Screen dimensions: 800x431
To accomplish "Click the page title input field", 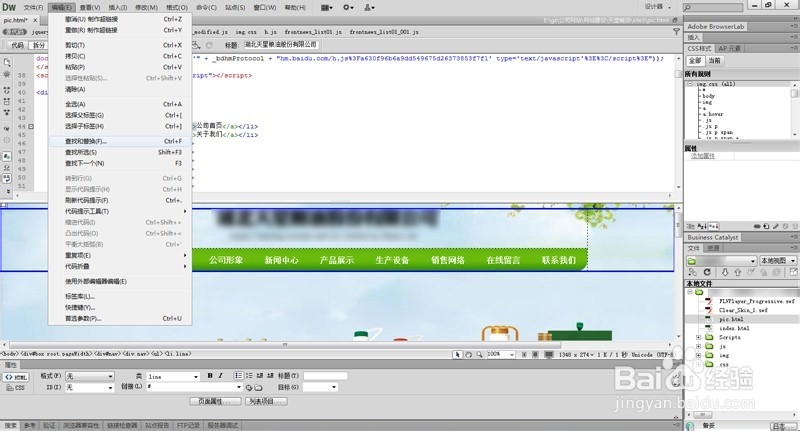I will (x=280, y=45).
